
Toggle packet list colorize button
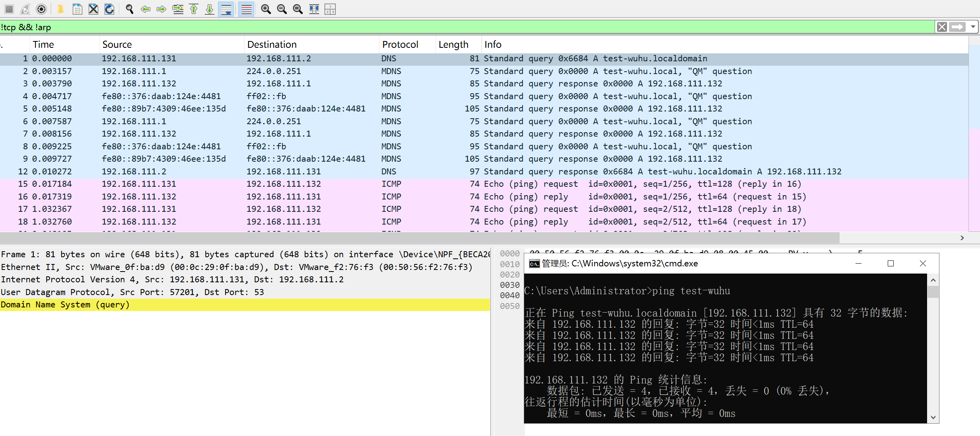click(x=246, y=9)
